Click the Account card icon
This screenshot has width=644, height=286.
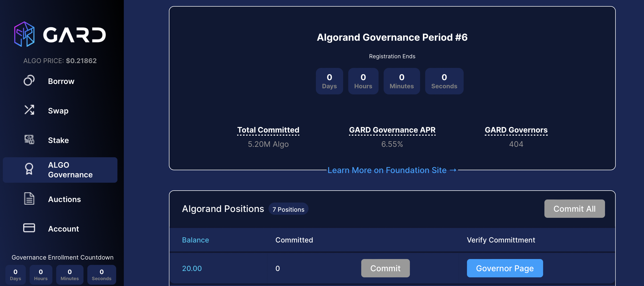[x=29, y=228]
